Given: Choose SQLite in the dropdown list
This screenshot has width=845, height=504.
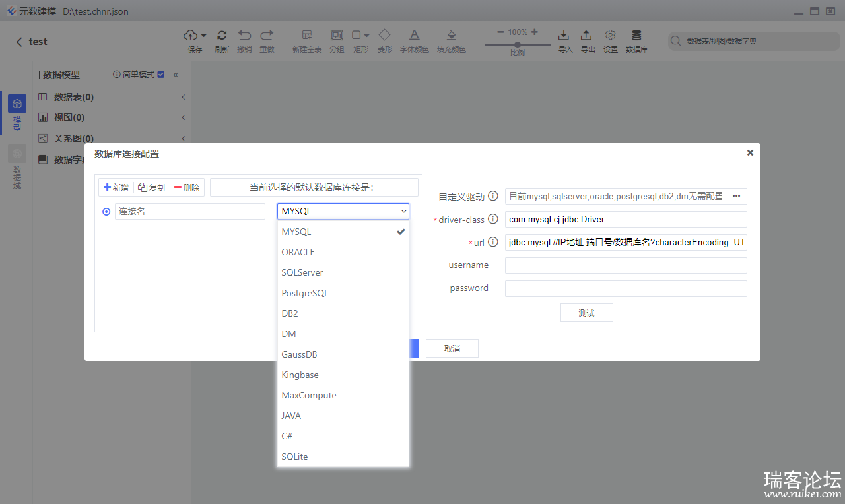Looking at the screenshot, I should 343,457.
